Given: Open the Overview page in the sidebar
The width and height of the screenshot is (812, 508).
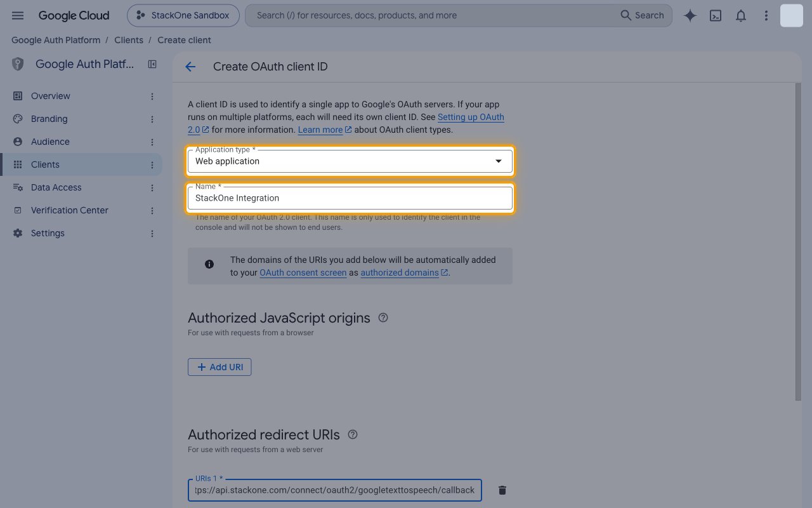Looking at the screenshot, I should click(81, 96).
